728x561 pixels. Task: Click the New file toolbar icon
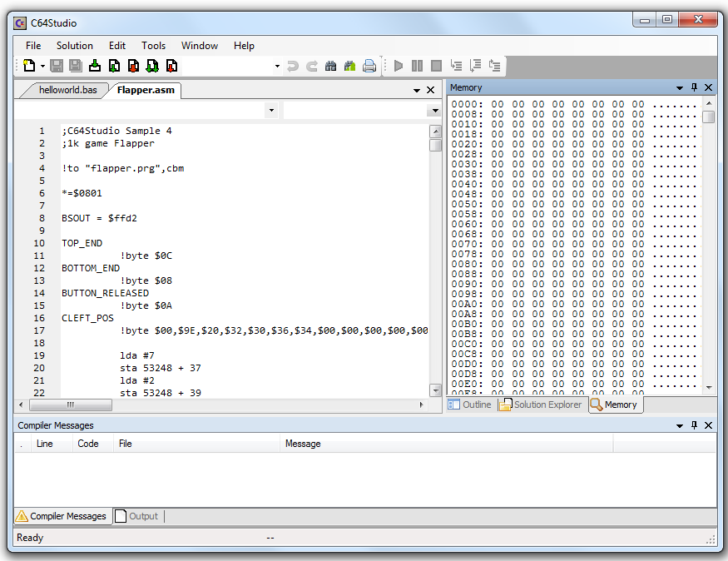point(29,66)
